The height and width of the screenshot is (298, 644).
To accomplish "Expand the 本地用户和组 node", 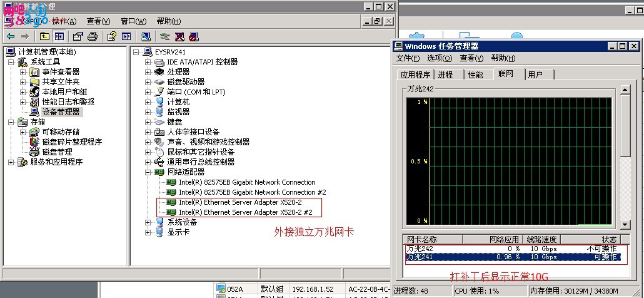I will pyautogui.click(x=23, y=91).
